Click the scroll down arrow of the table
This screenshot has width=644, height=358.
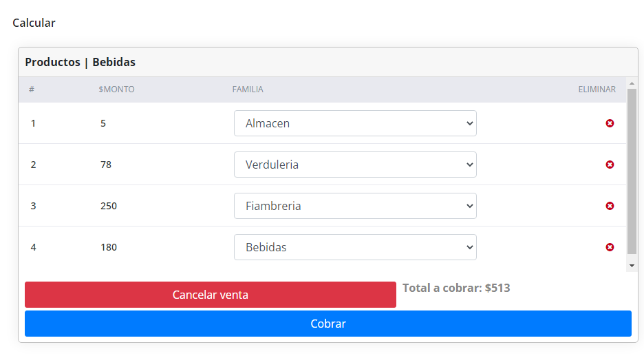point(632,265)
